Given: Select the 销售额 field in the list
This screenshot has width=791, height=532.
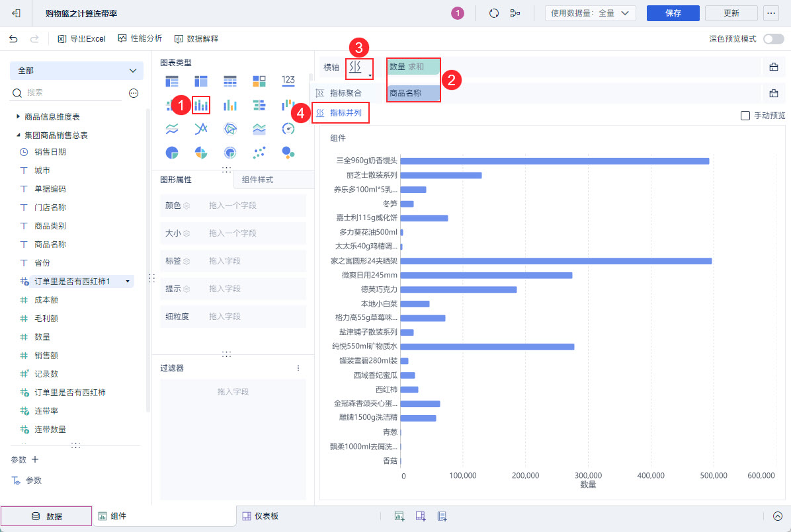Looking at the screenshot, I should [x=46, y=356].
